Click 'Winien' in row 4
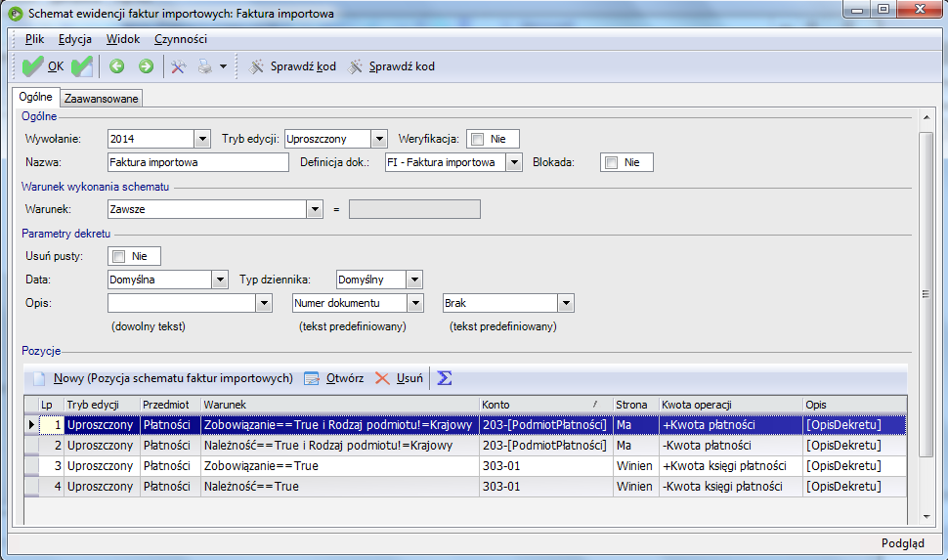 (636, 487)
